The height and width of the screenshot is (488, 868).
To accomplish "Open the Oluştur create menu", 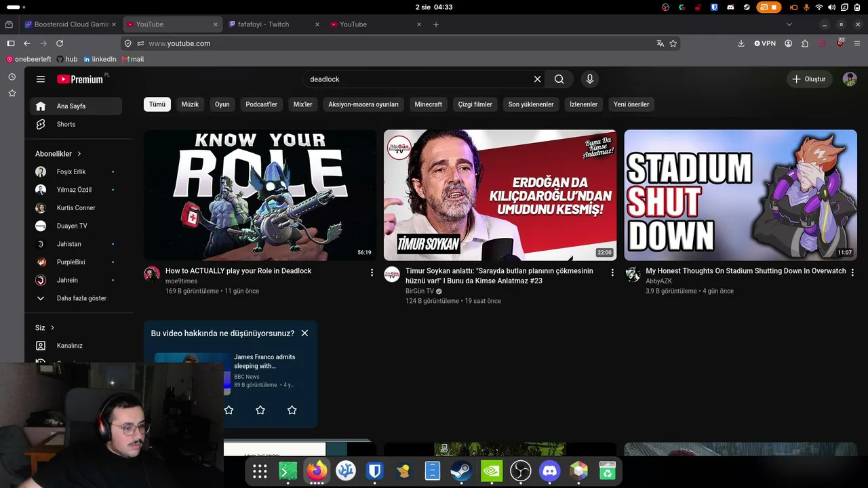I will [x=809, y=79].
